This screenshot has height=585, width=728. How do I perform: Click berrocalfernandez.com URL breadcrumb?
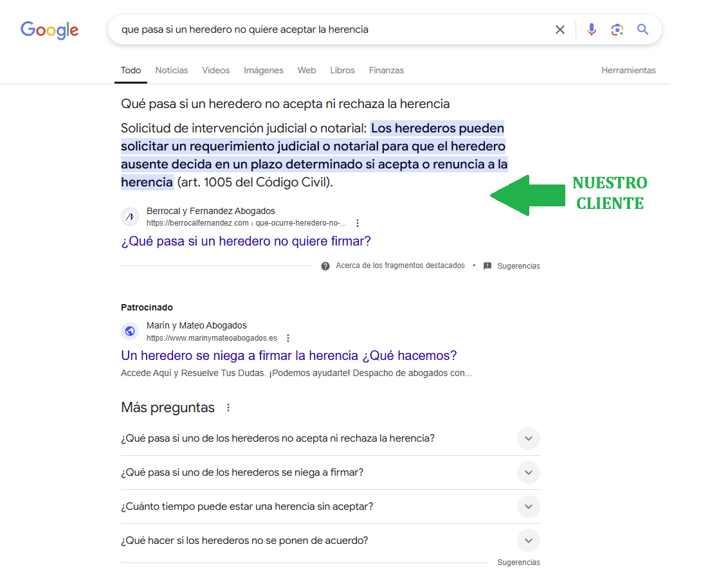[x=246, y=223]
